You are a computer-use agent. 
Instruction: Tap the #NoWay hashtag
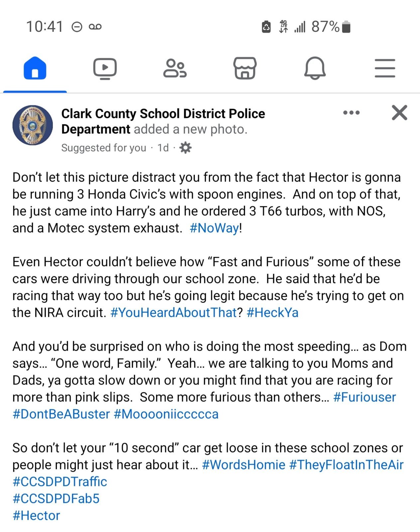[x=214, y=228]
